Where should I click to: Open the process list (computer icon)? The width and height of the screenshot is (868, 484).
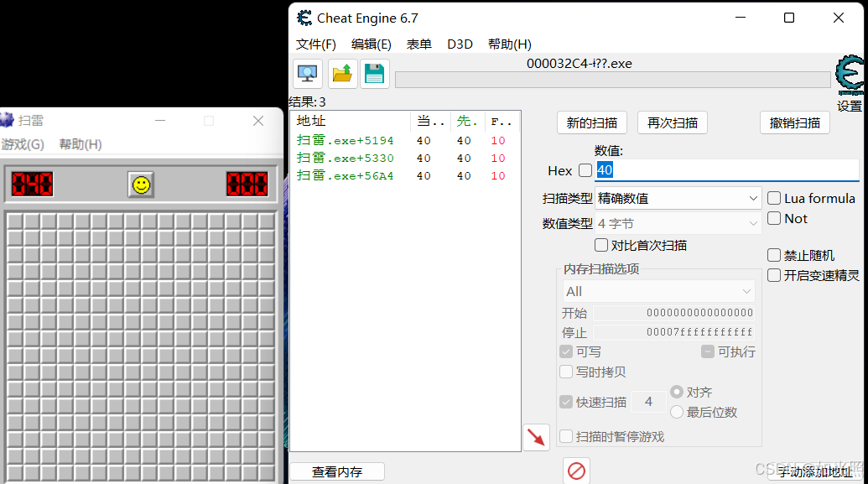point(307,74)
